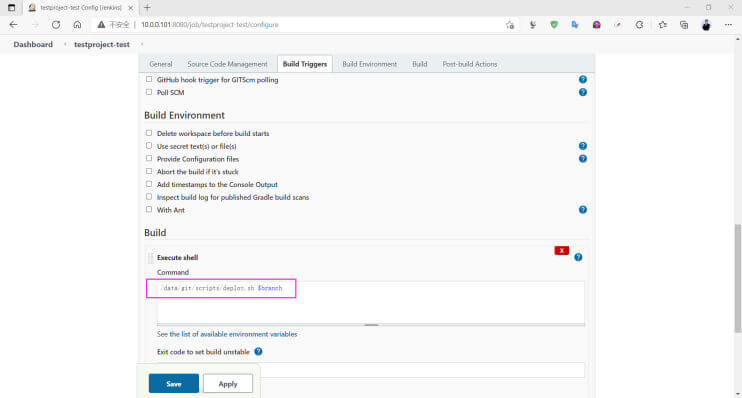Open a new browser tab
The width and height of the screenshot is (742, 398).
147,8
